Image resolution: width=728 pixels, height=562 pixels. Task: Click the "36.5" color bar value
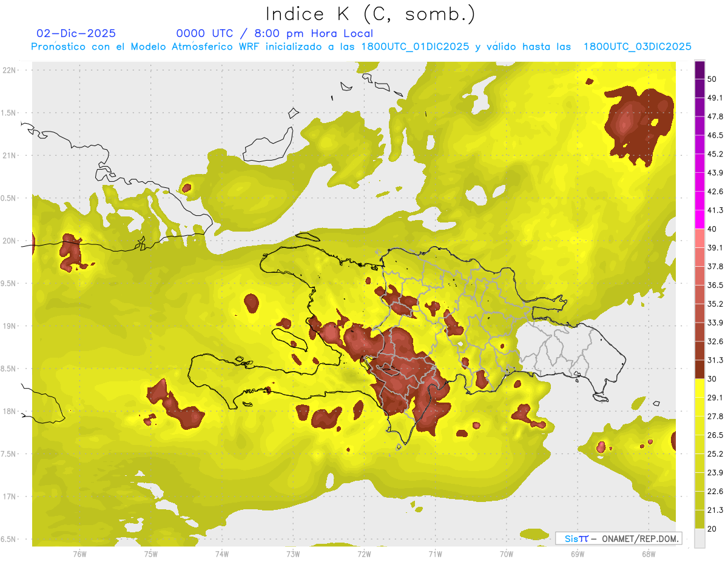point(715,285)
